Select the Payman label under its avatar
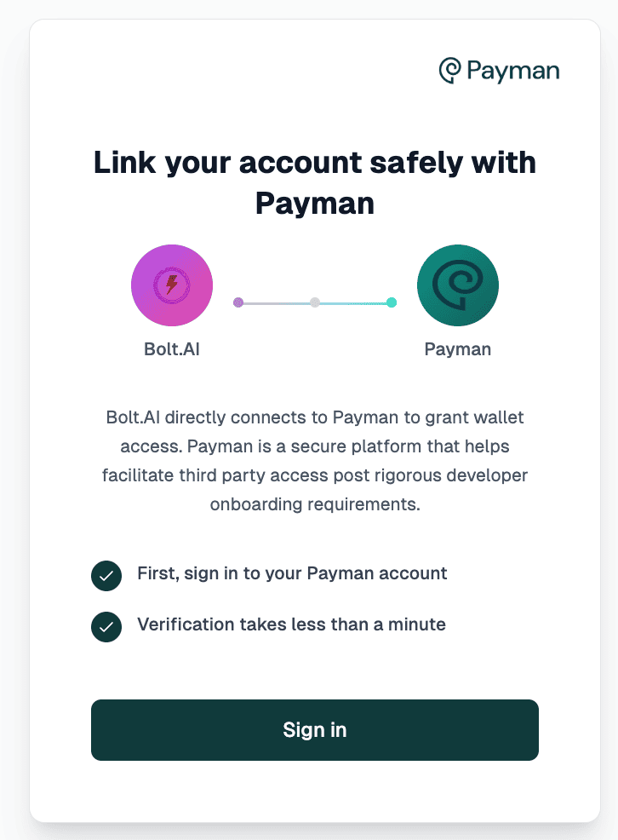 pyautogui.click(x=457, y=348)
